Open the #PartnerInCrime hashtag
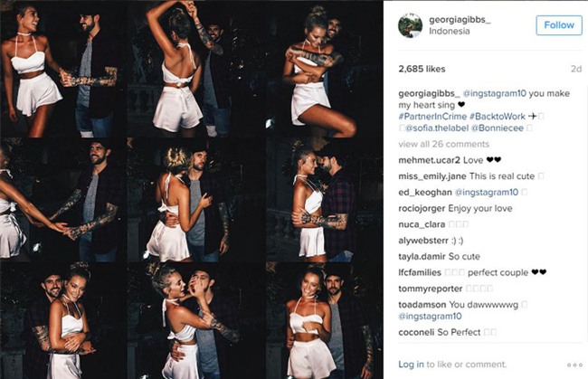The image size is (588, 379). (x=432, y=117)
